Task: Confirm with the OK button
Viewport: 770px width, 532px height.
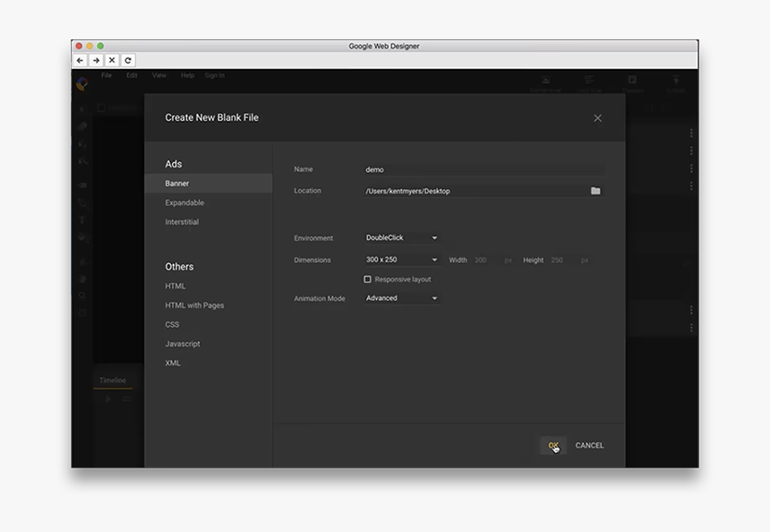Action: pos(553,445)
